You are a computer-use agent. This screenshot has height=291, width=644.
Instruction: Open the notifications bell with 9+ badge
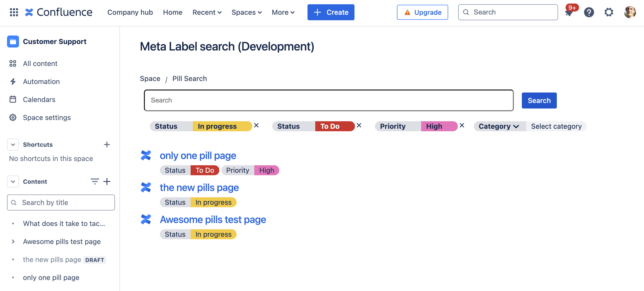tap(569, 12)
